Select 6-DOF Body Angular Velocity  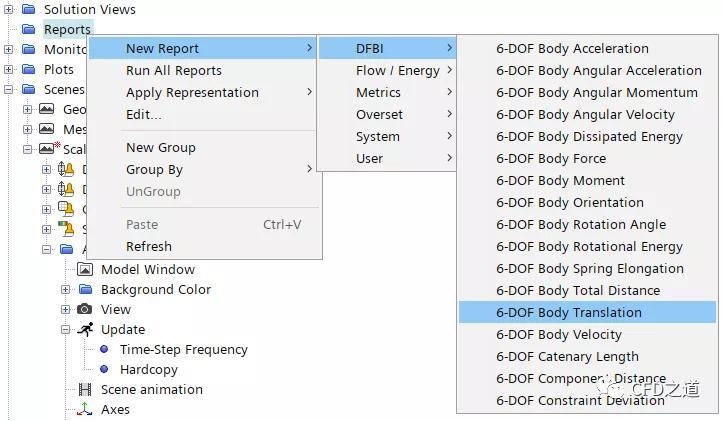pyautogui.click(x=587, y=114)
